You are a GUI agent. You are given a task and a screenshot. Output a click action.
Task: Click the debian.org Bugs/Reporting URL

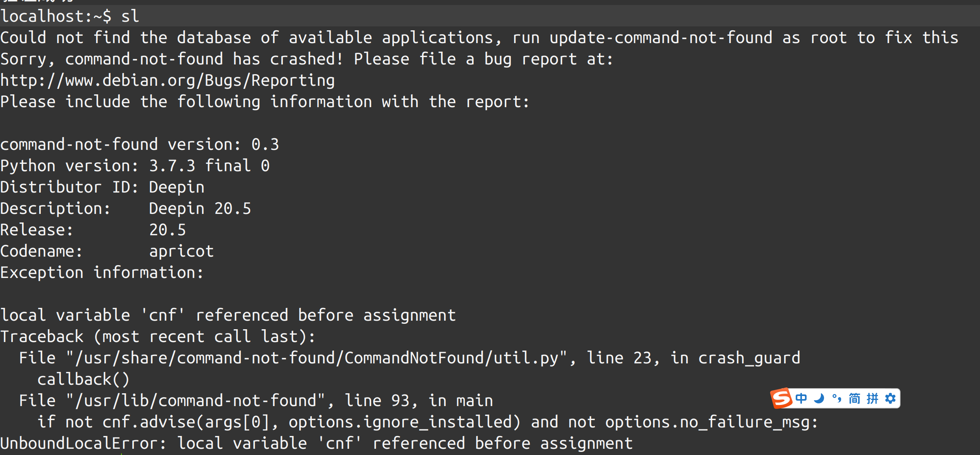click(167, 80)
